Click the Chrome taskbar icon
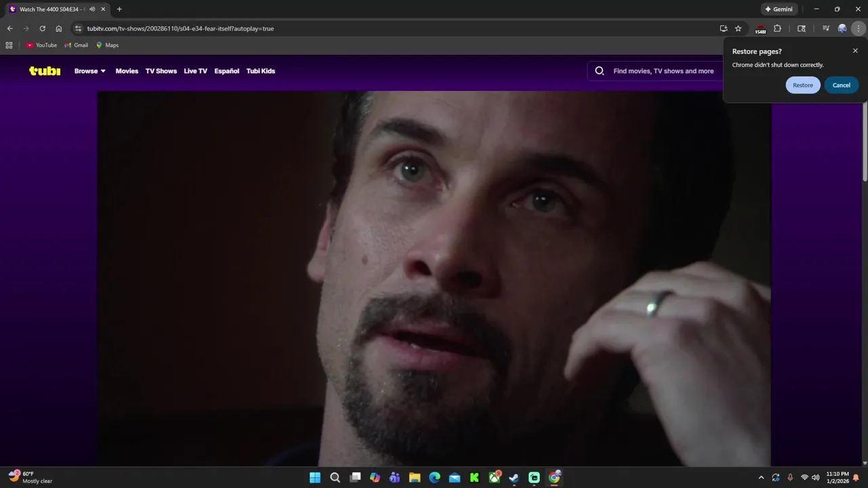This screenshot has width=868, height=488. click(x=555, y=478)
